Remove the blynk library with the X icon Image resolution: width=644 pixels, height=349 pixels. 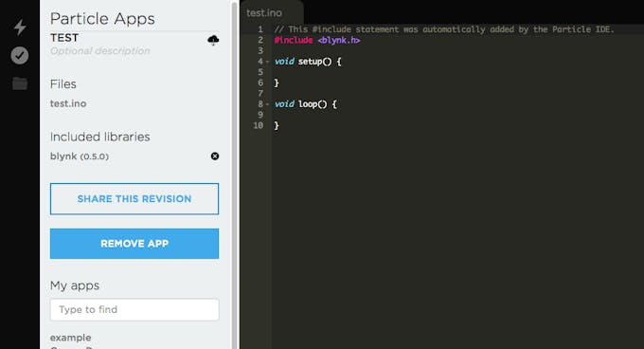pyautogui.click(x=215, y=156)
